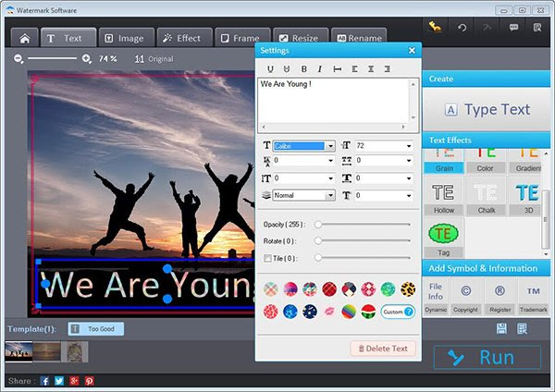This screenshot has height=392, width=555.
Task: Adjust the Opacity slider
Action: [363, 225]
